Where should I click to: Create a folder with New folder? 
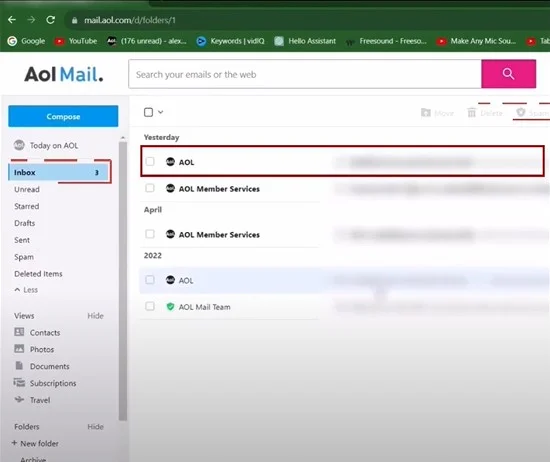[39, 443]
